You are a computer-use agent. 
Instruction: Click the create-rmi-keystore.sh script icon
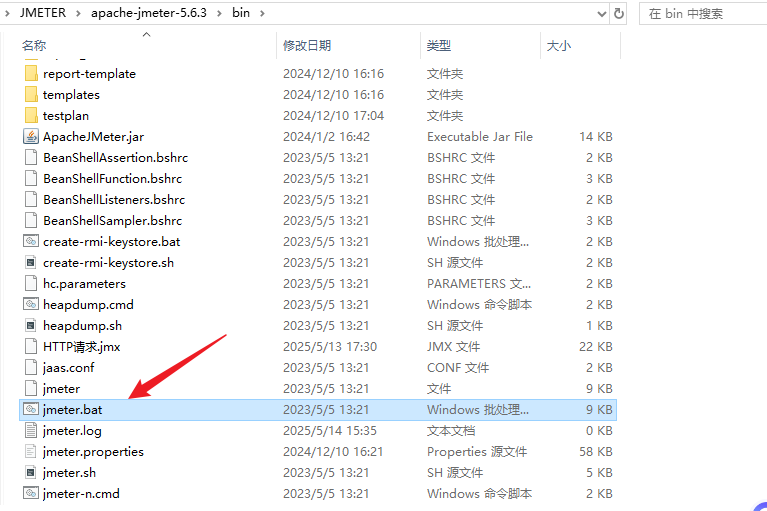[31, 263]
